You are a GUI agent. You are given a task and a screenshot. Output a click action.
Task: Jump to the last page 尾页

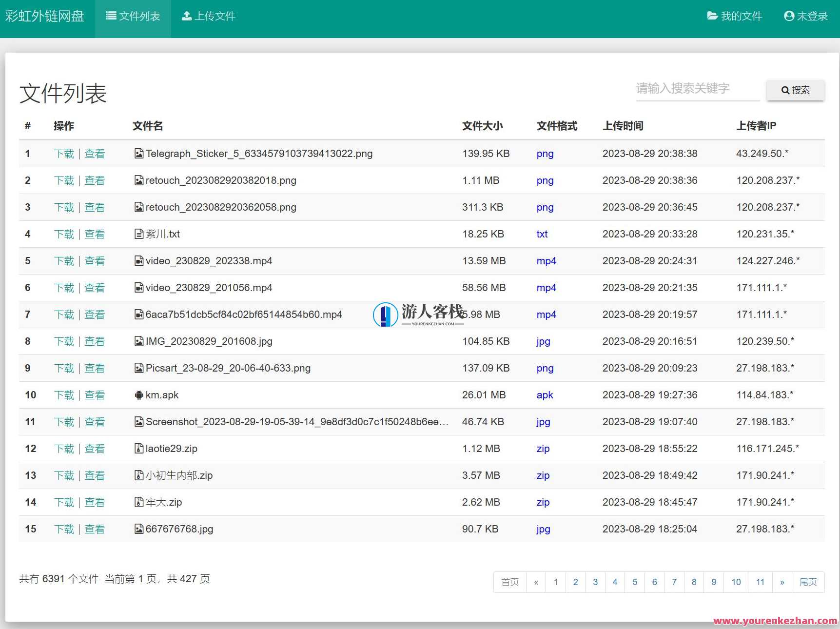pos(808,582)
